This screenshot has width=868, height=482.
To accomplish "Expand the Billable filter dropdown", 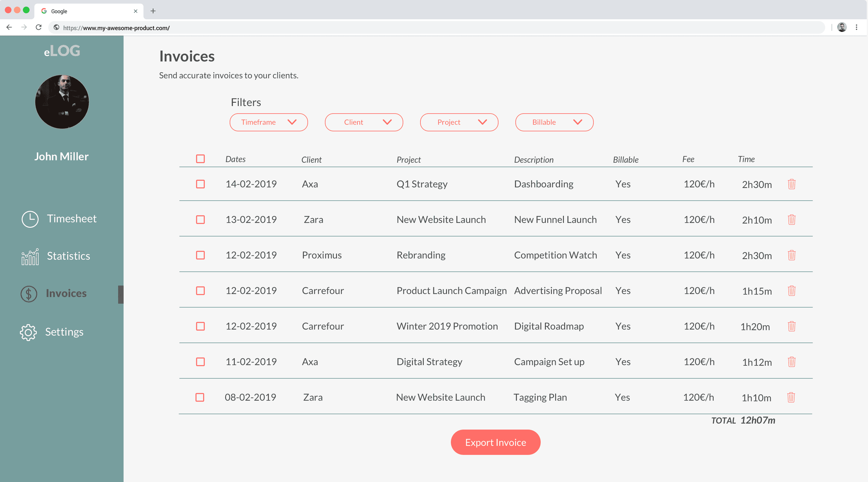I will coord(554,122).
